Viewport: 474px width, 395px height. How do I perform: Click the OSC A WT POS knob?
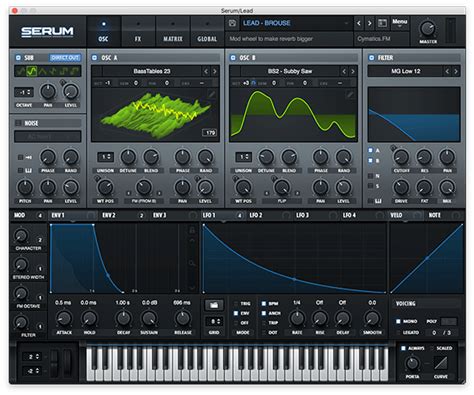click(105, 187)
